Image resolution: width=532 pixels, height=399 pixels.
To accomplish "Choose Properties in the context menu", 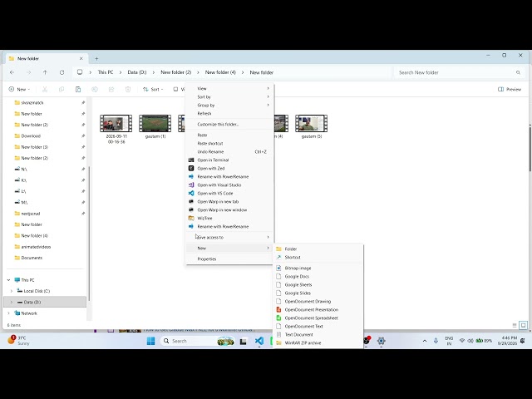I will tap(229, 259).
